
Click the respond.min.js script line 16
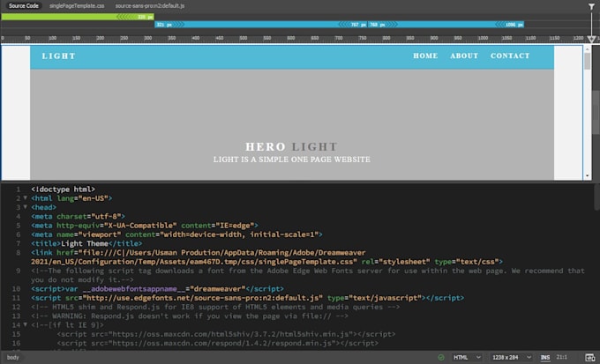coord(218,343)
